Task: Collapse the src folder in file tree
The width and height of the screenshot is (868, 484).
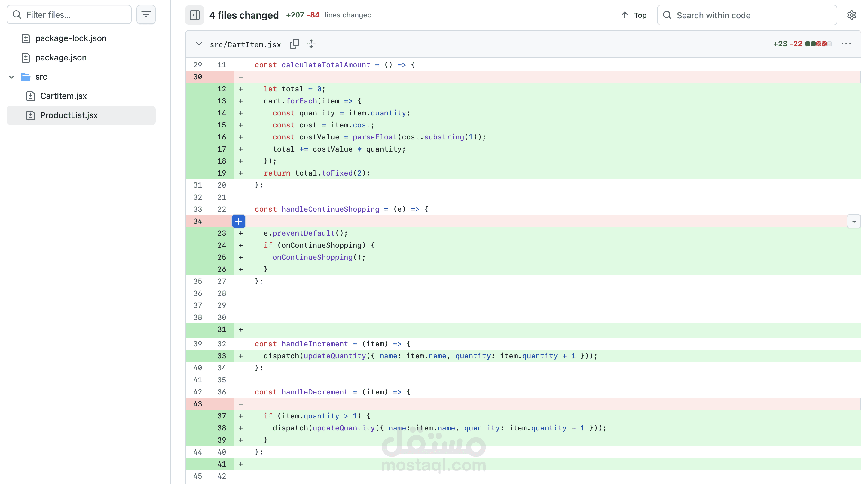Action: [x=11, y=77]
